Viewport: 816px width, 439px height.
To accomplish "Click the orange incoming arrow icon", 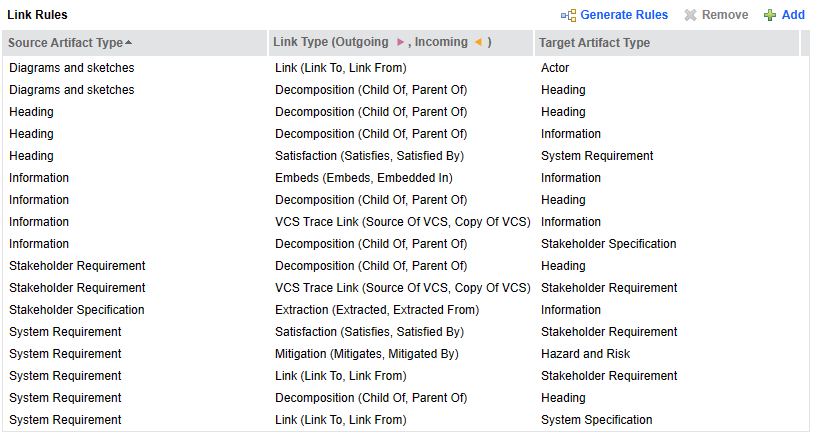I will click(x=478, y=43).
